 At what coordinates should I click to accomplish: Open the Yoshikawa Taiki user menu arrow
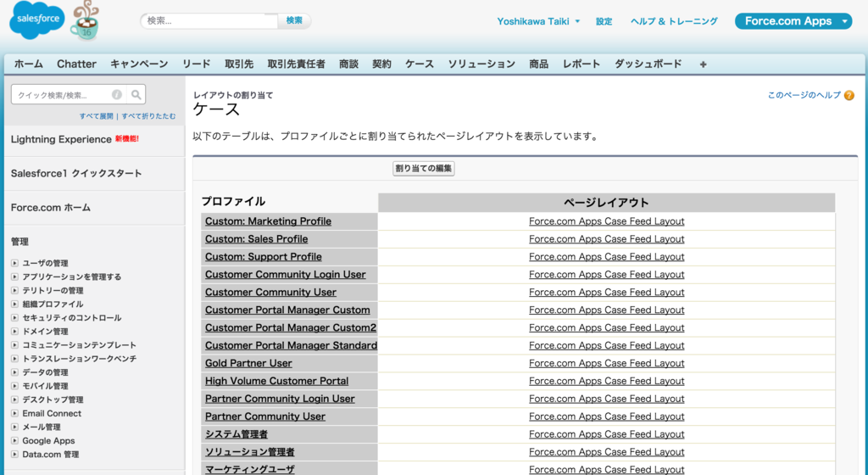pos(577,21)
